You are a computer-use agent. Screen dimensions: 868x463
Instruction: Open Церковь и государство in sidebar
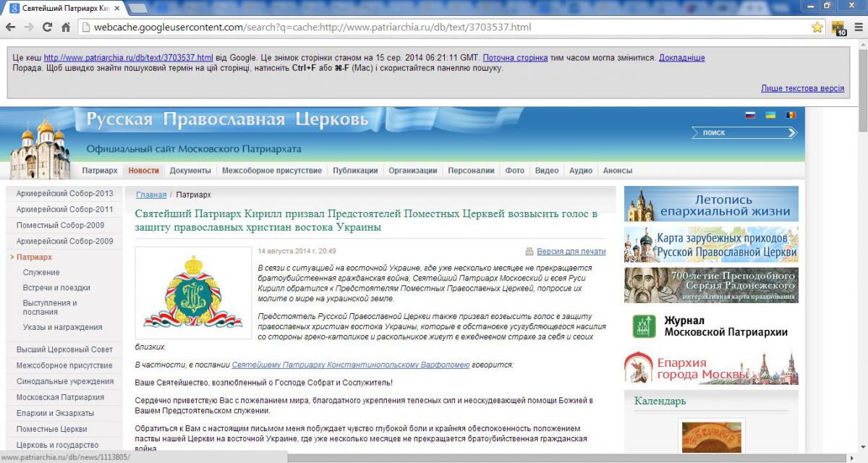[x=57, y=446]
